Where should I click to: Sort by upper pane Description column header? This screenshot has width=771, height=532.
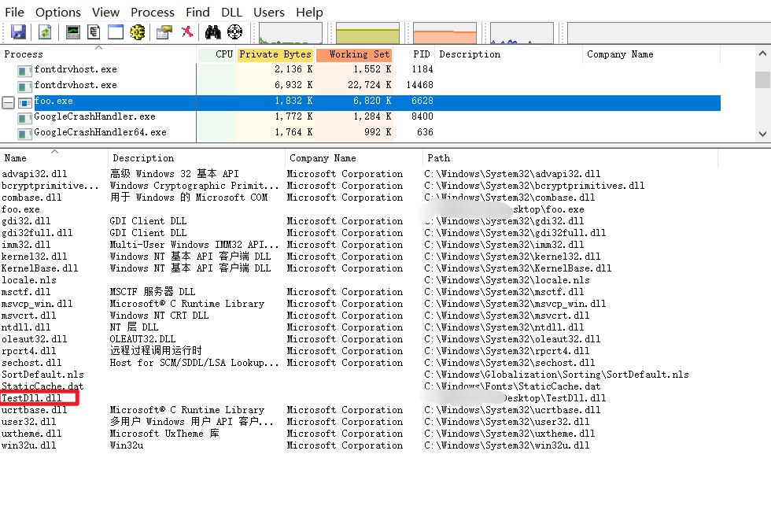coord(509,54)
